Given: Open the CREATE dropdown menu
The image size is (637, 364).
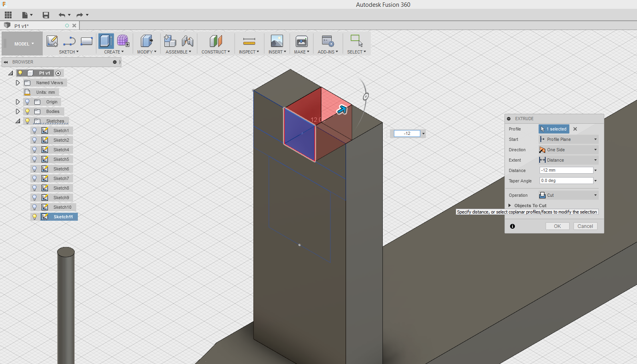Looking at the screenshot, I should (x=114, y=52).
